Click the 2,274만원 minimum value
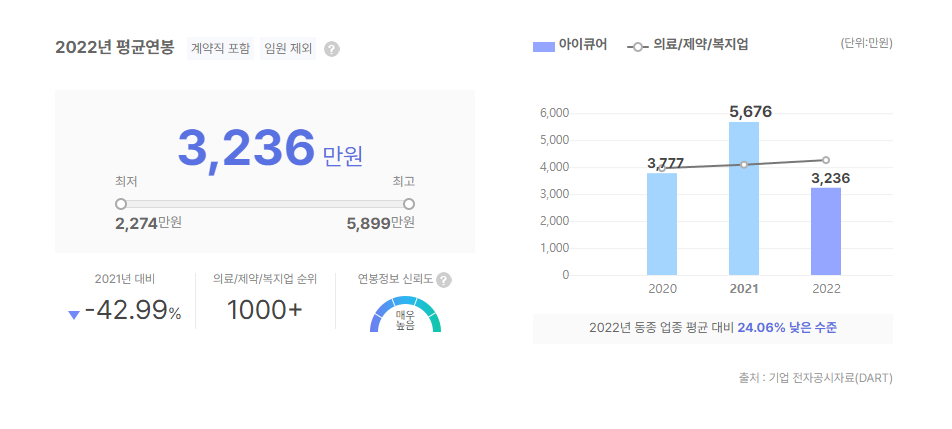The image size is (952, 429). pyautogui.click(x=148, y=223)
